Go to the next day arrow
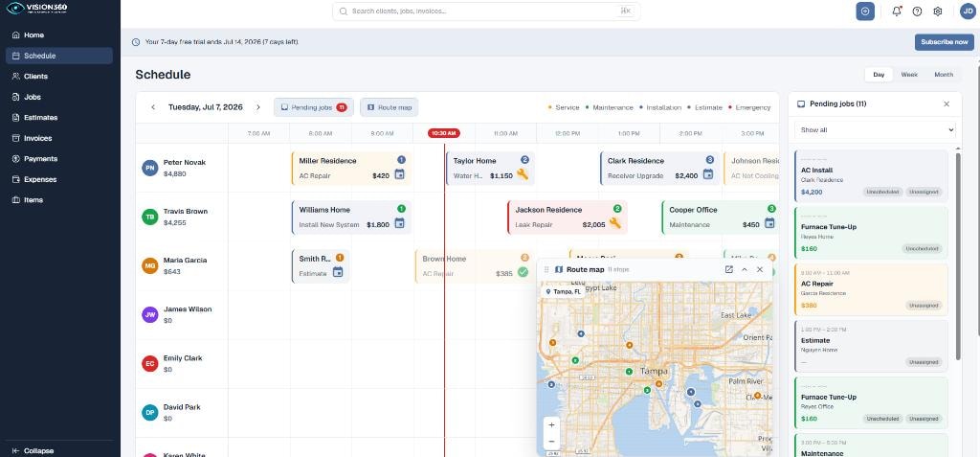 coord(258,107)
